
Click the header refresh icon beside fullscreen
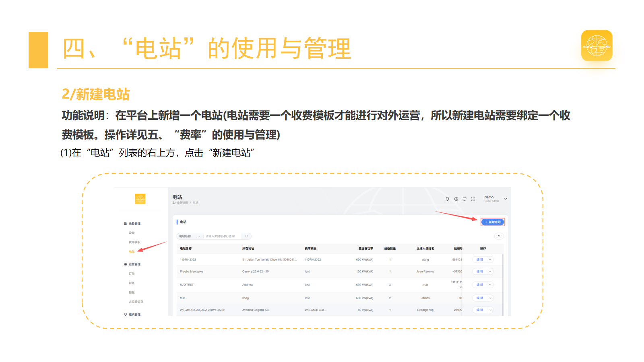tap(464, 199)
